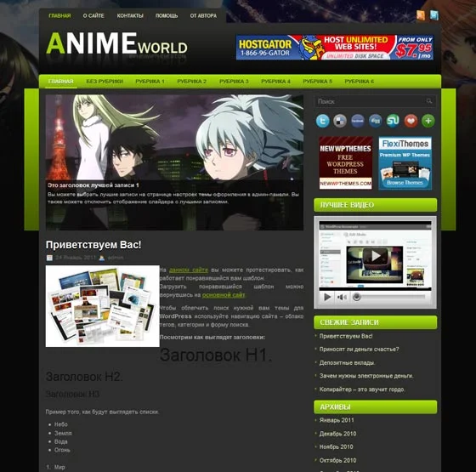Select the БЕЗ РУБРИКИ category

(x=105, y=82)
